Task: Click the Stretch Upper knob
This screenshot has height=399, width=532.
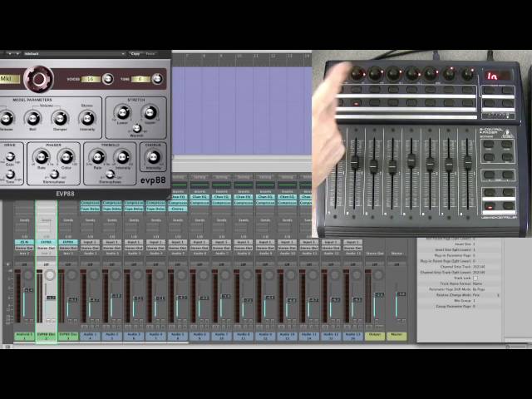Action: (x=150, y=112)
